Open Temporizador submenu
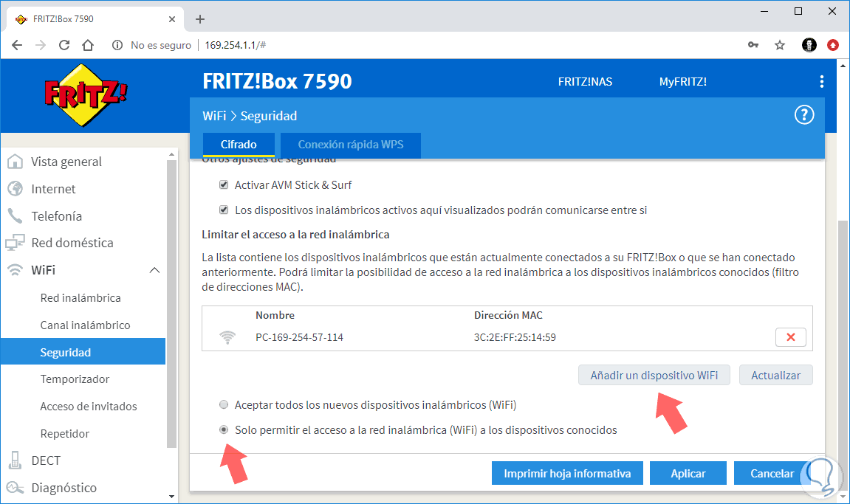Screen dimensions: 850x504 [x=75, y=379]
